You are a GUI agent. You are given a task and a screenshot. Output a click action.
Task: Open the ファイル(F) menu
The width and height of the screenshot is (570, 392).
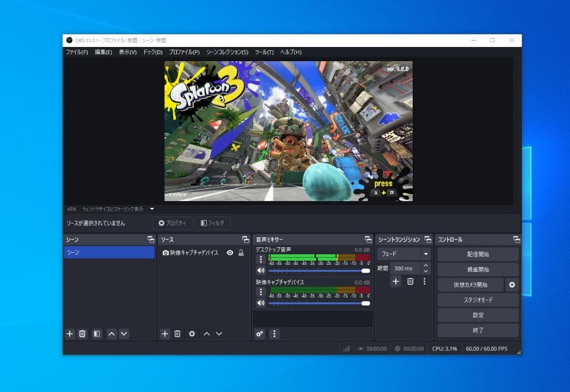77,52
